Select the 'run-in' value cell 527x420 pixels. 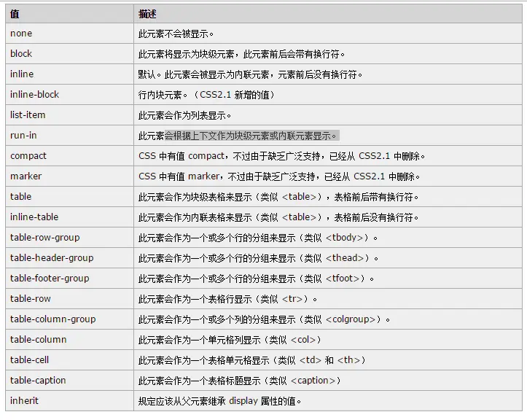(69, 135)
